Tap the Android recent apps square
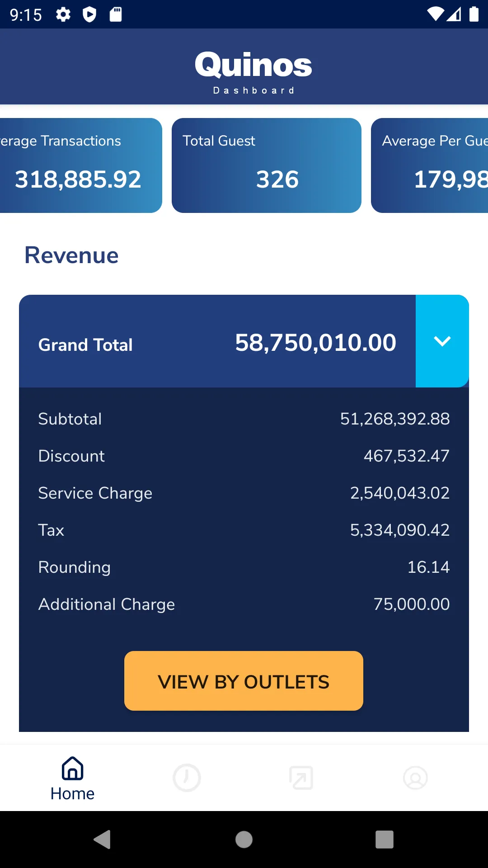The width and height of the screenshot is (488, 868). [385, 840]
